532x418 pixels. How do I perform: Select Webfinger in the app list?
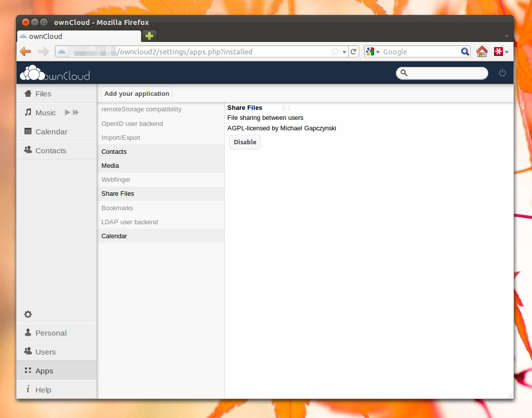[160, 179]
